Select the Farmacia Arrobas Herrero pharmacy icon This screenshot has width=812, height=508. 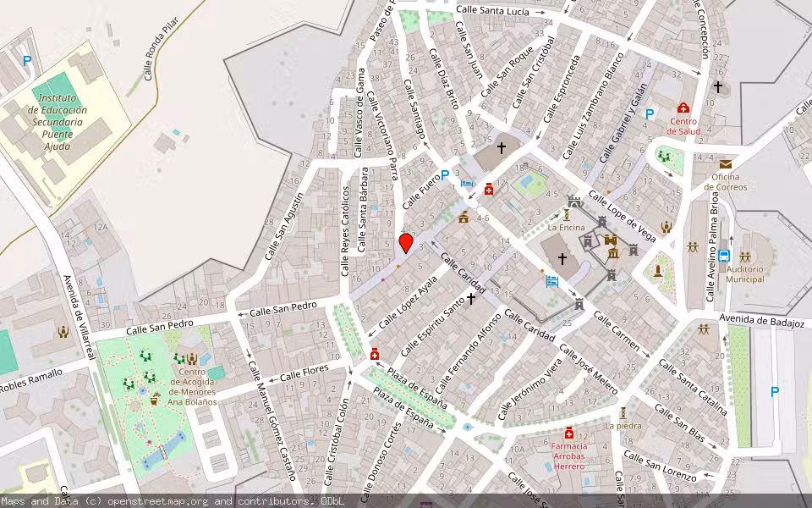(x=569, y=433)
